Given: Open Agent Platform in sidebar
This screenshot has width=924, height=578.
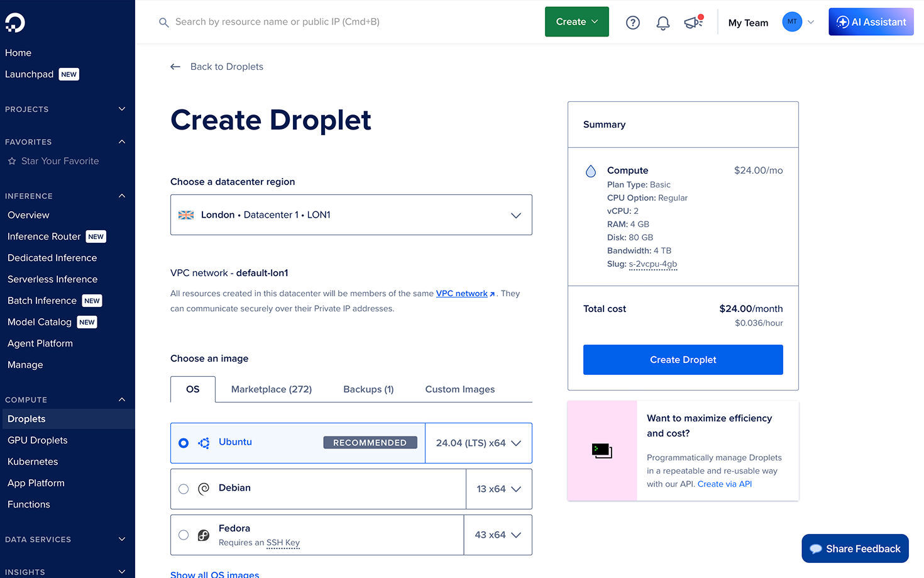Looking at the screenshot, I should point(40,343).
